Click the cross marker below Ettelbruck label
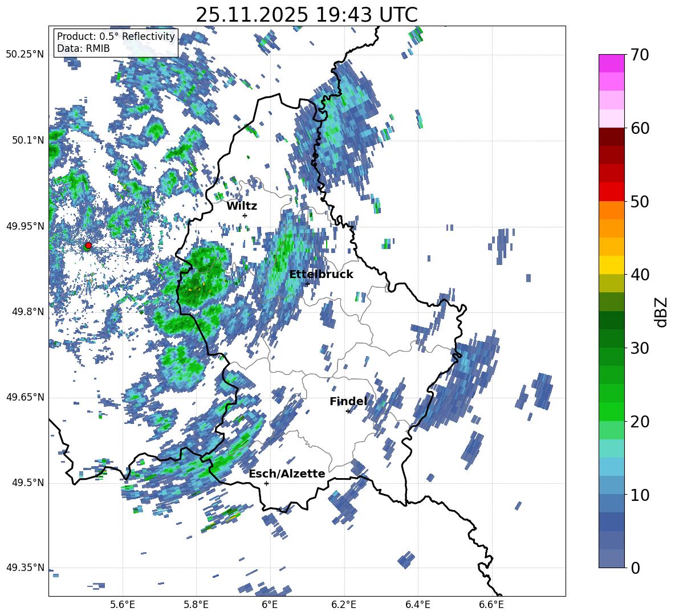This screenshot has height=616, width=675. tap(307, 284)
